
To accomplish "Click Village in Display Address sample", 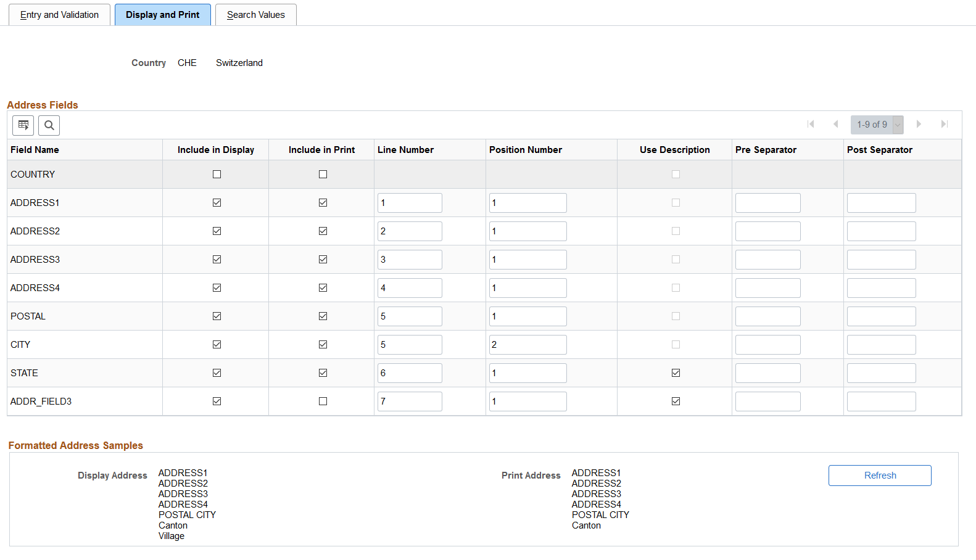I will tap(172, 536).
